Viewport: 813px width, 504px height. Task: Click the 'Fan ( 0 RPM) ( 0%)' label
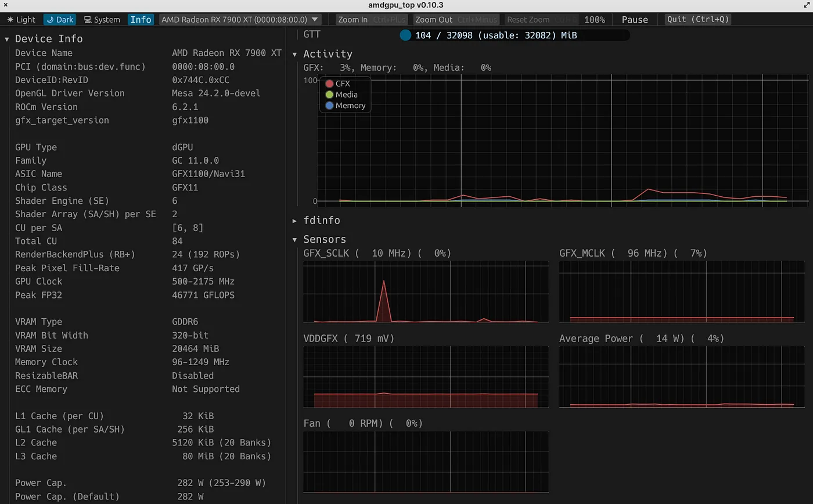click(x=363, y=423)
